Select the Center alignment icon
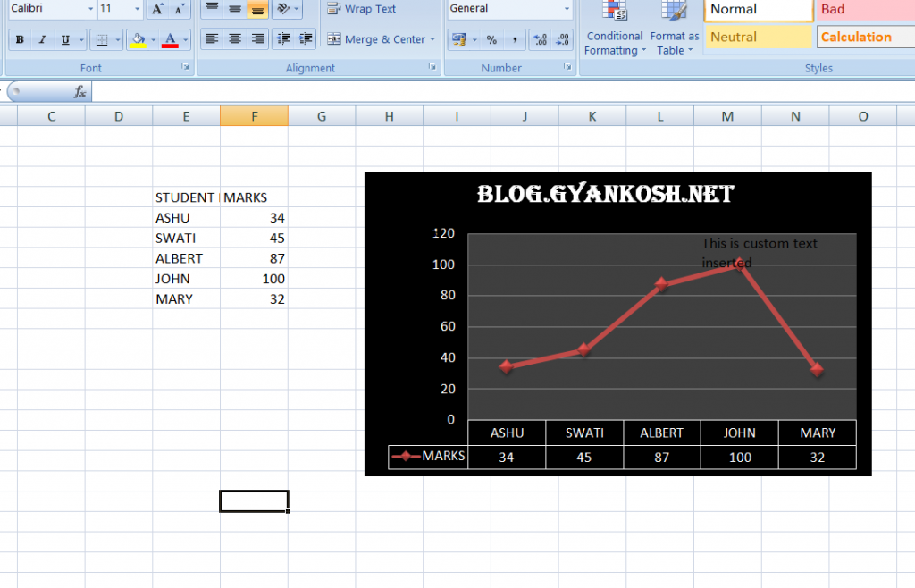This screenshot has height=588, width=915. tap(234, 40)
